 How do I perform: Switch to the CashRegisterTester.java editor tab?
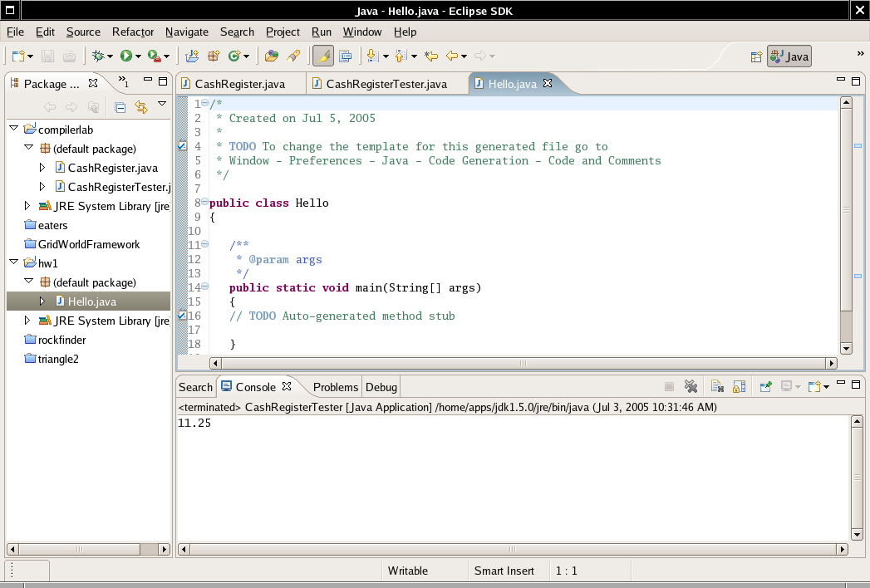pos(386,84)
